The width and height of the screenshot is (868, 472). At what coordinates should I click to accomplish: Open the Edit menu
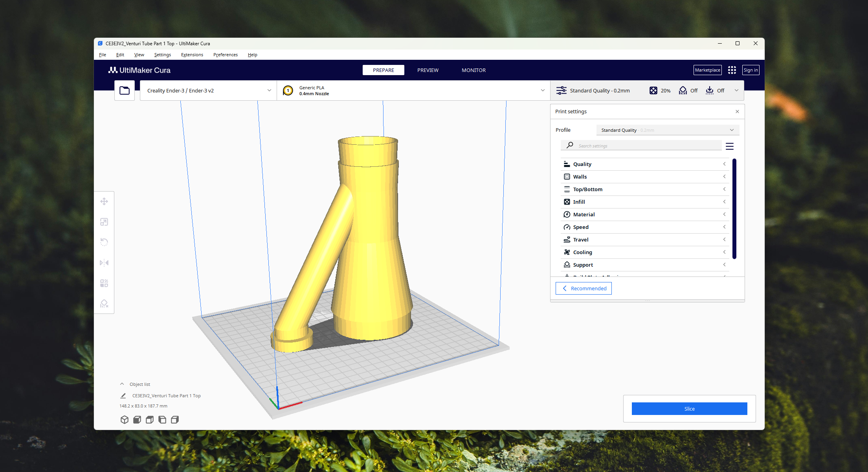(120, 55)
